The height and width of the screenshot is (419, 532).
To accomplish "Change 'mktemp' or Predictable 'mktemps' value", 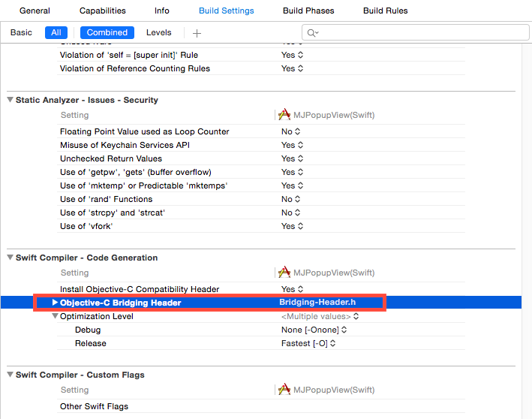I will tap(292, 185).
